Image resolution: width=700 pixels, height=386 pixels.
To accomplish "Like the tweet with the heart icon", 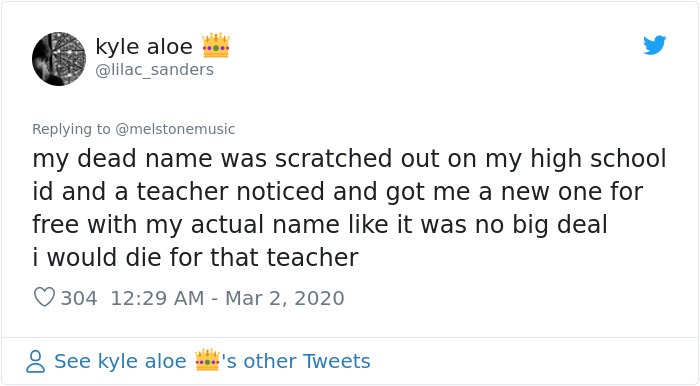I will pyautogui.click(x=44, y=297).
